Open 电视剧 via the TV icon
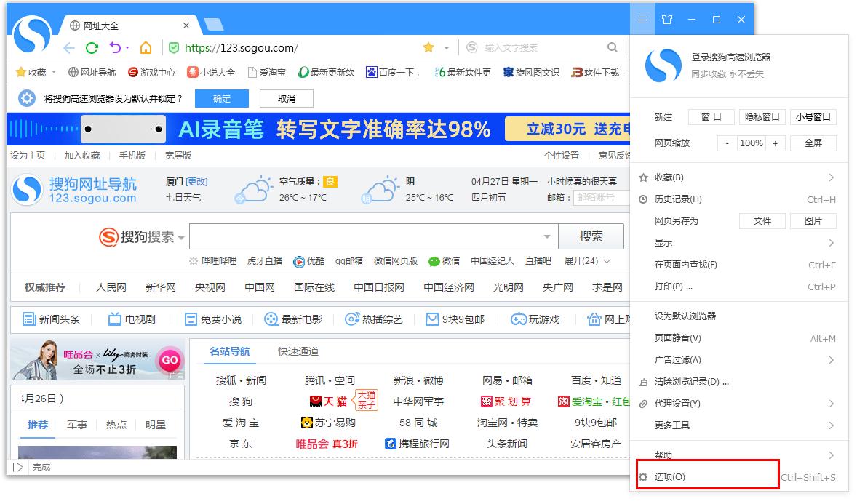This screenshot has height=504, width=857. tap(114, 319)
